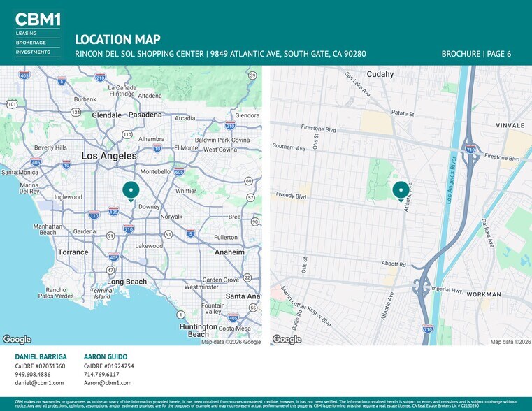
Task: Open the daniel@cbm1.com email link
Action: (39, 383)
